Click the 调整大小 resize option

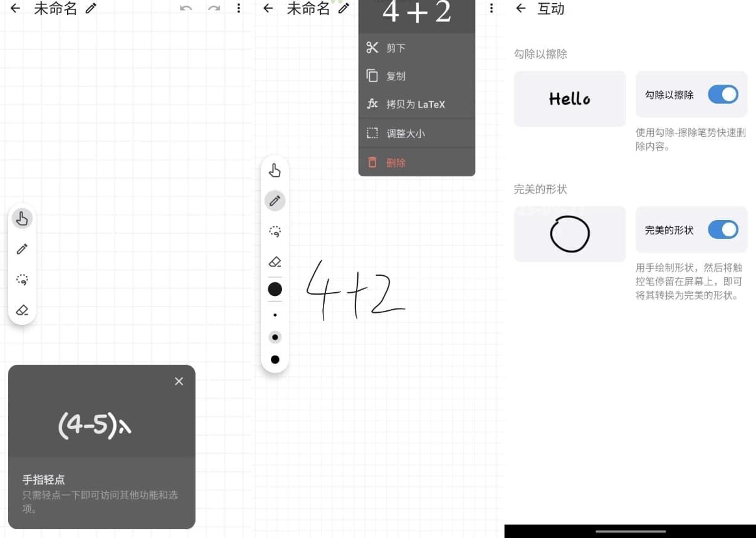click(x=407, y=132)
